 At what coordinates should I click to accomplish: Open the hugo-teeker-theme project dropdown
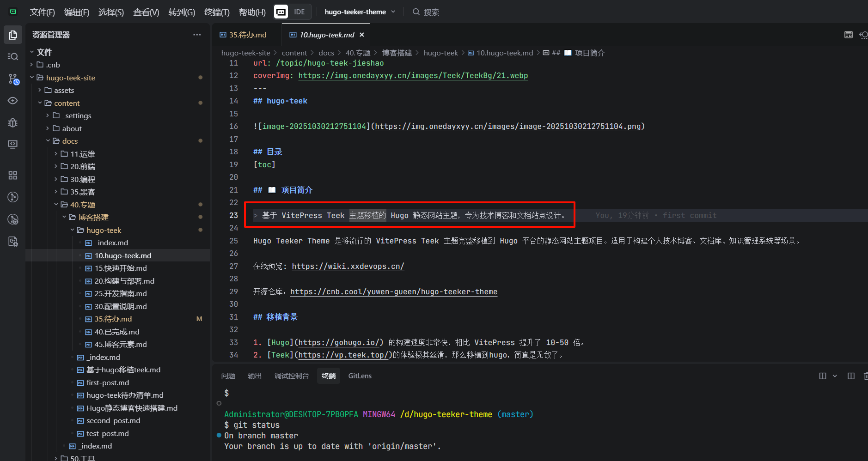pos(360,12)
